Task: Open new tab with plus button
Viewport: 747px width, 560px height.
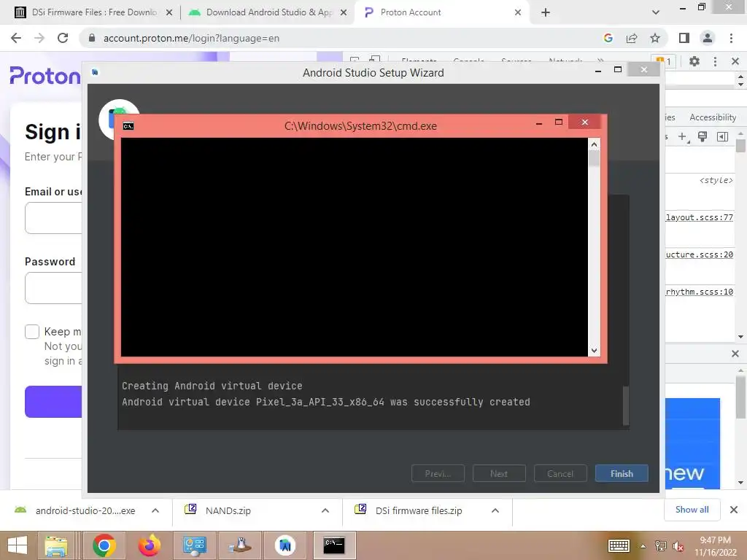Action: click(x=546, y=12)
